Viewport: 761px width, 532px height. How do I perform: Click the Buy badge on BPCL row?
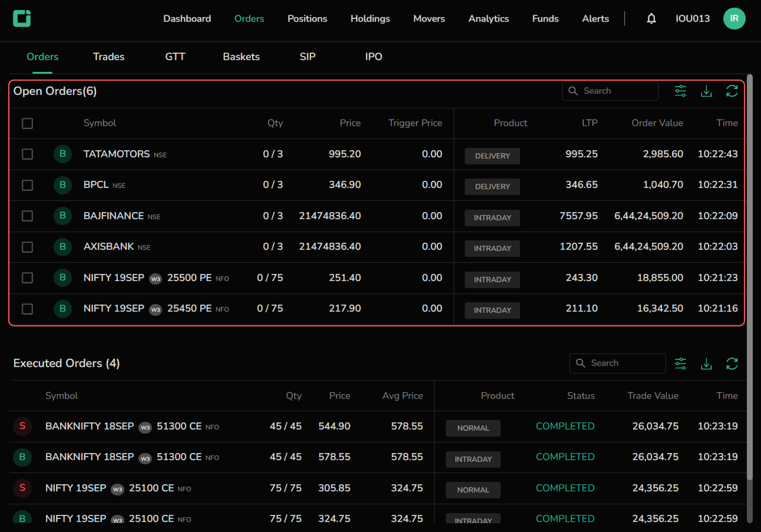click(x=63, y=185)
